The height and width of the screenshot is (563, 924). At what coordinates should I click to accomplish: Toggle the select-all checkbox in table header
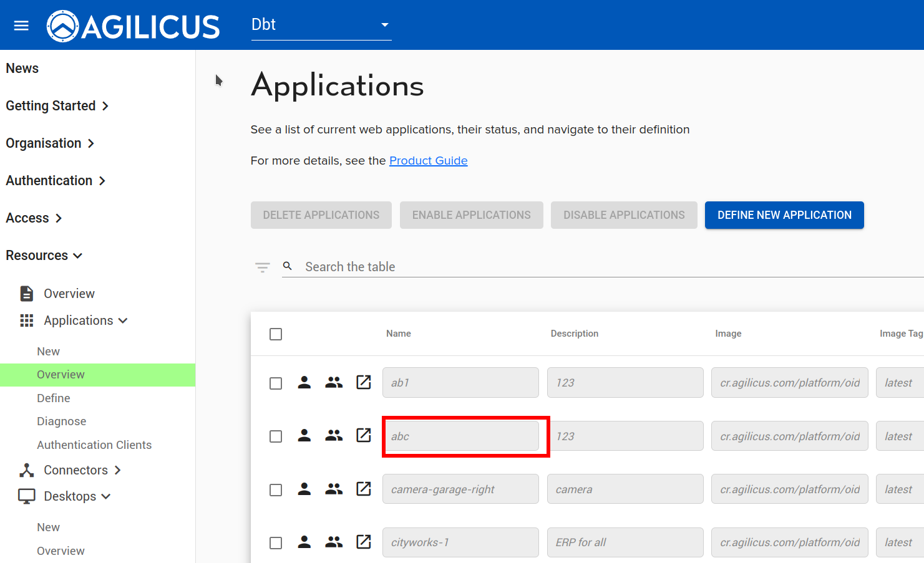tap(276, 334)
